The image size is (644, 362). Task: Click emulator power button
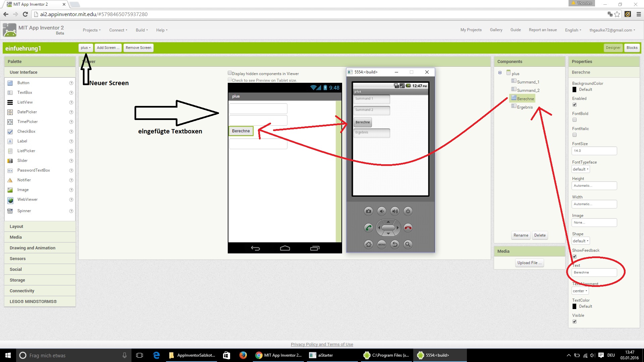408,211
